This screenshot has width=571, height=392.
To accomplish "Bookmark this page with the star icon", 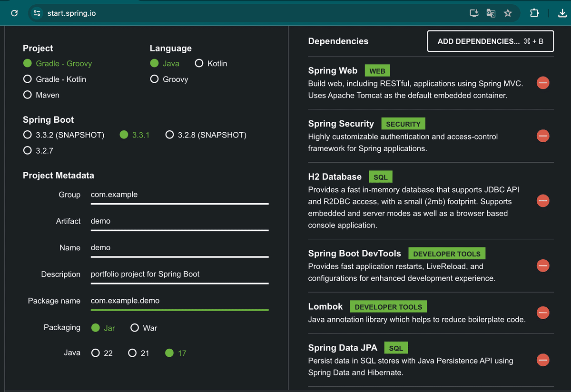I will point(508,13).
